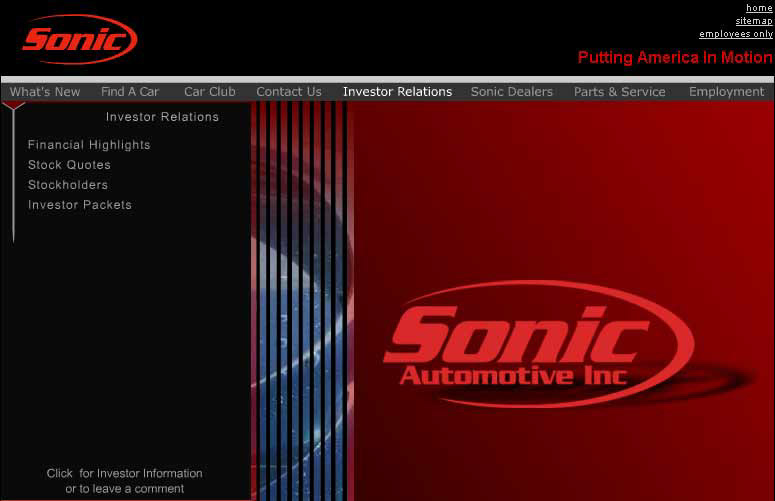Go to the home link
The width and height of the screenshot is (775, 501).
coord(759,8)
